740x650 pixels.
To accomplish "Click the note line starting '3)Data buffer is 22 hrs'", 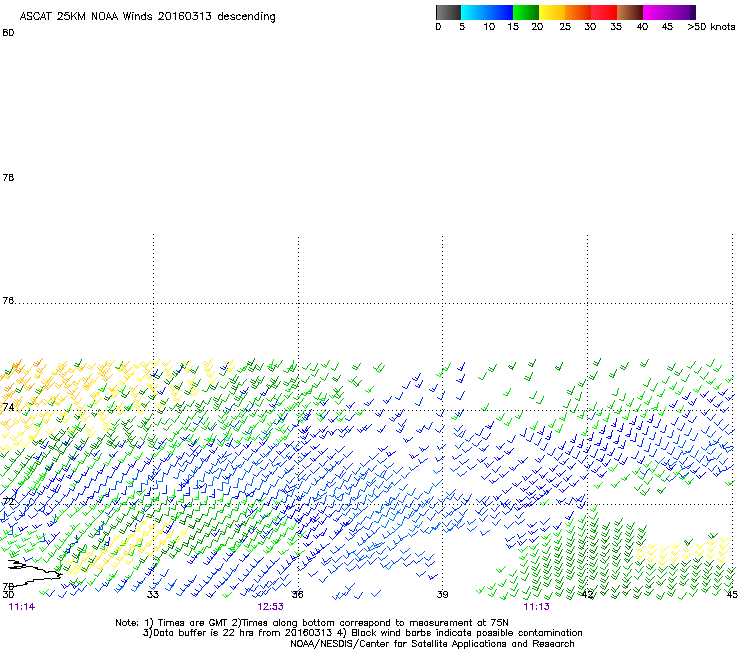I will pyautogui.click(x=362, y=633).
